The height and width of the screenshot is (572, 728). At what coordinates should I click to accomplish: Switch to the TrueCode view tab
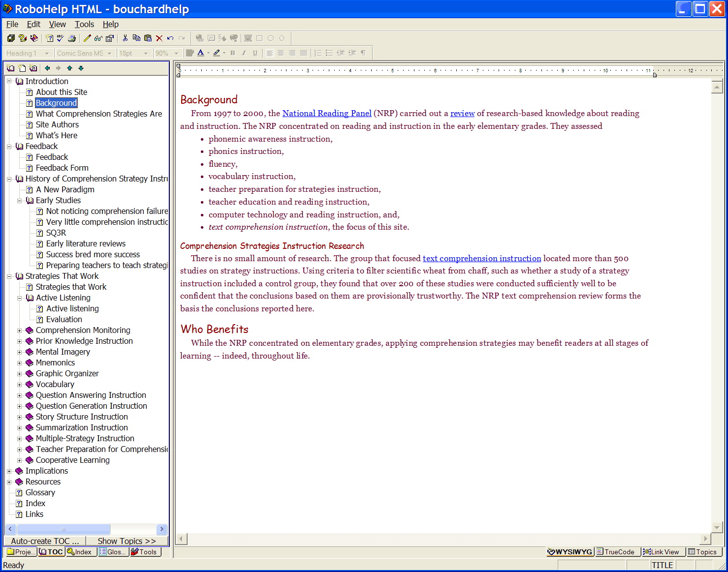[617, 552]
